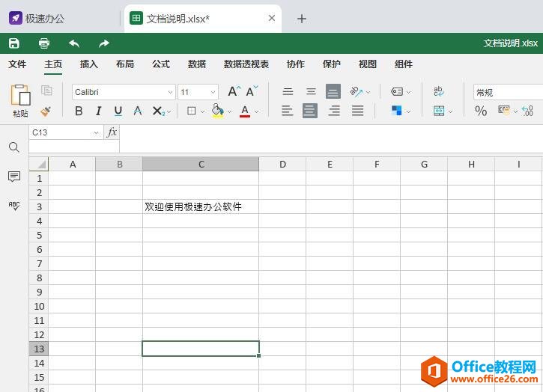Expand the subscript/superscript dropdown arrow
This screenshot has width=543, height=392.
[169, 111]
